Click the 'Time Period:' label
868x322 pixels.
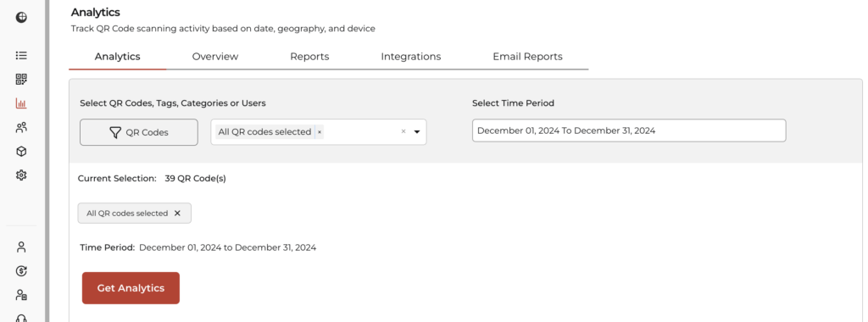pyautogui.click(x=108, y=247)
